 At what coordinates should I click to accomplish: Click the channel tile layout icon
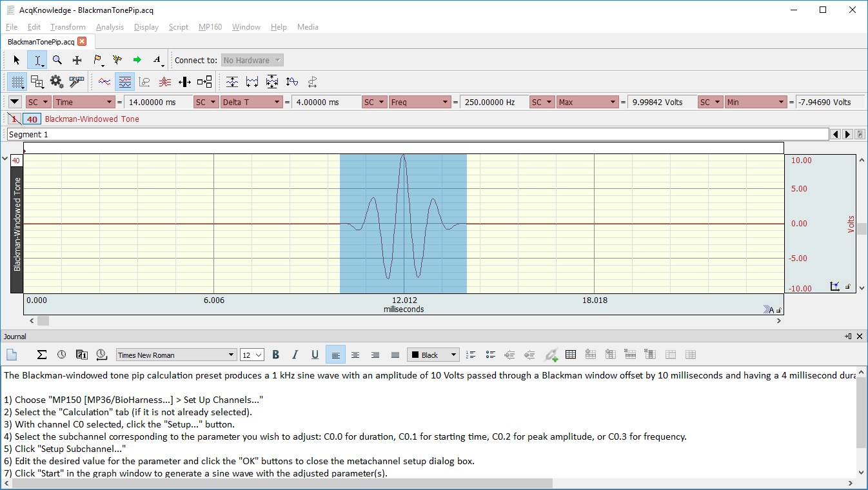click(204, 82)
